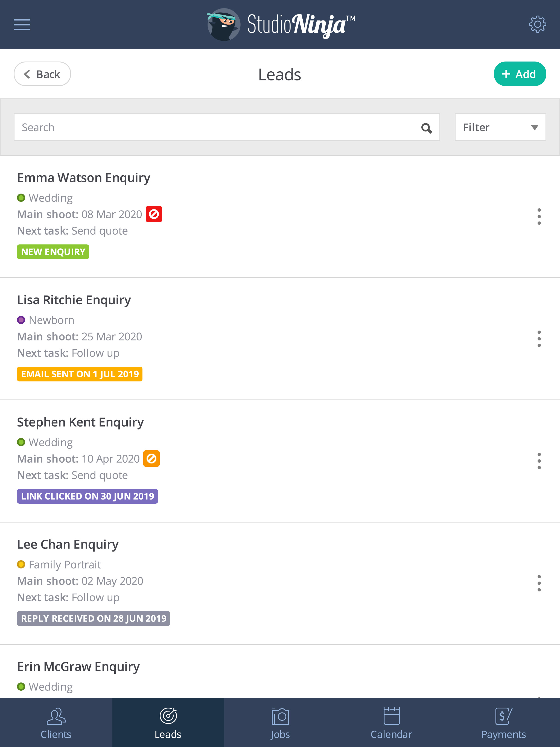This screenshot has height=747, width=560.
Task: Open options menu for Emma Watson Enquiry
Action: tap(539, 217)
